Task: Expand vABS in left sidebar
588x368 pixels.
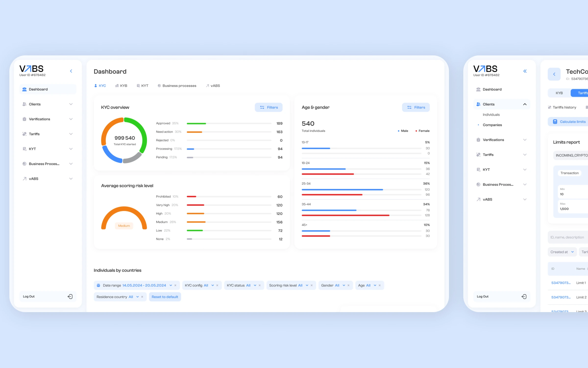Action: pos(48,179)
